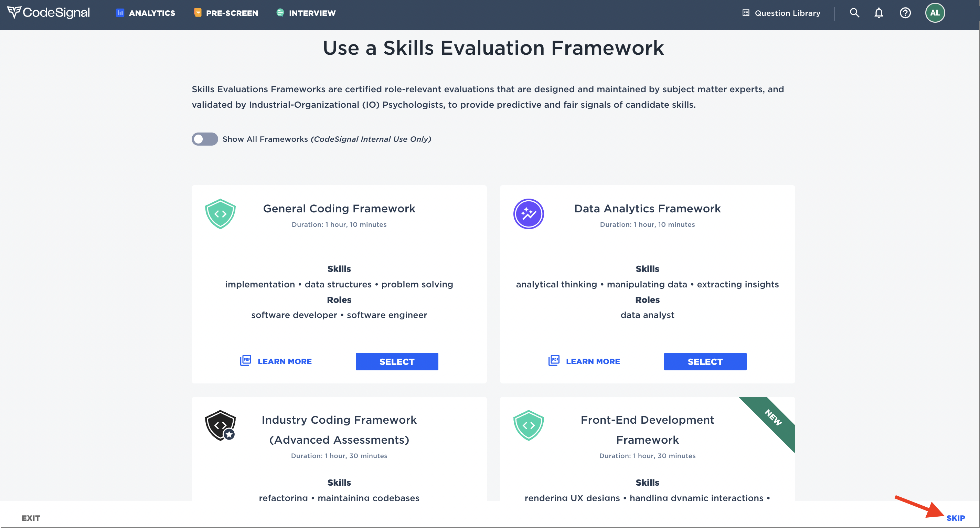Image resolution: width=980 pixels, height=528 pixels.
Task: Click the Data Analytics Framework title
Action: [x=647, y=209]
